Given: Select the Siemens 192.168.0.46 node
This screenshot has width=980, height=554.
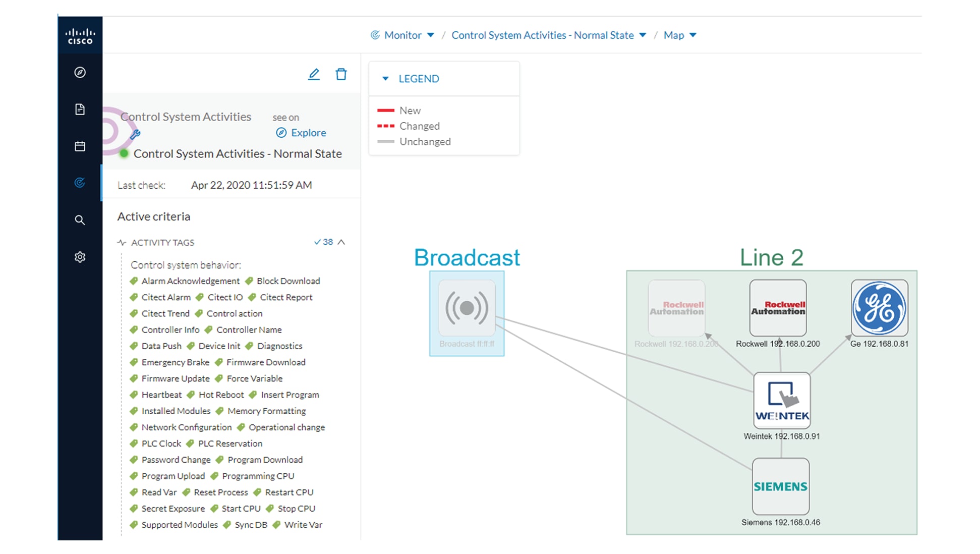Looking at the screenshot, I should [x=781, y=486].
